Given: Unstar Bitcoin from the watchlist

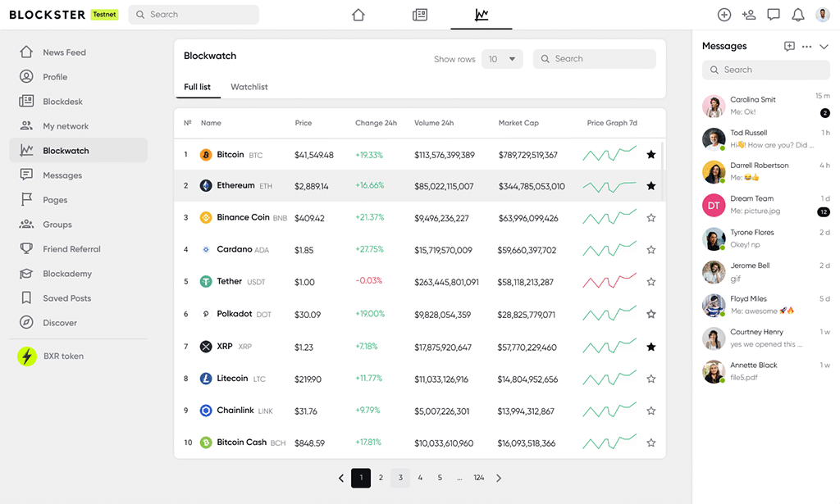Looking at the screenshot, I should pyautogui.click(x=651, y=155).
